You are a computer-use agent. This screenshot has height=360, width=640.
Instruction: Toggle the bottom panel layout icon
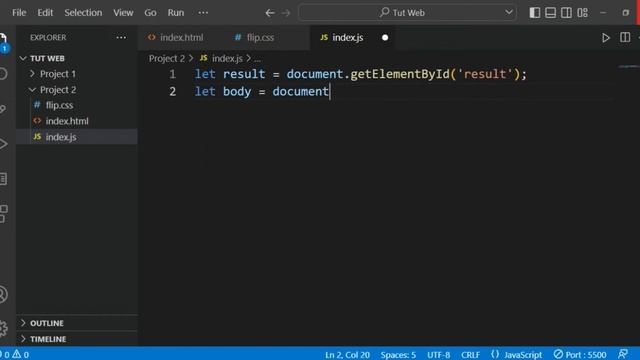coord(550,13)
